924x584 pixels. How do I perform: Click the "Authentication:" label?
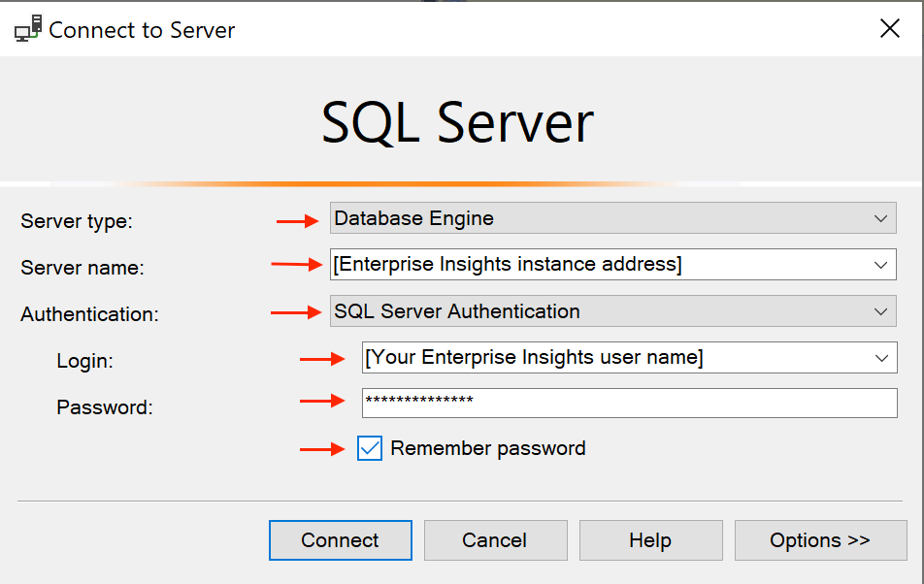89,314
